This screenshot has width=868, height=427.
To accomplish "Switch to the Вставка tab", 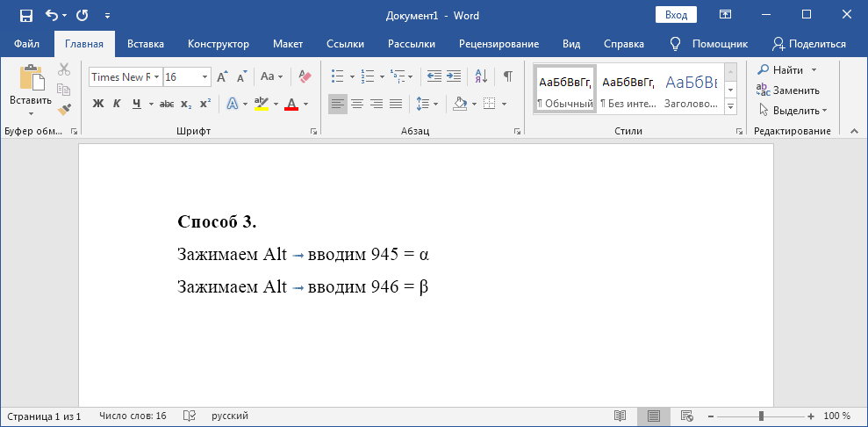I will pyautogui.click(x=146, y=44).
